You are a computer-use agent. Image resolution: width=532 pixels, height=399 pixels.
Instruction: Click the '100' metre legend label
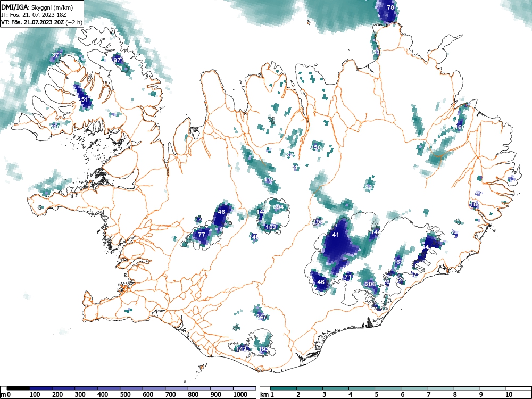35,395
